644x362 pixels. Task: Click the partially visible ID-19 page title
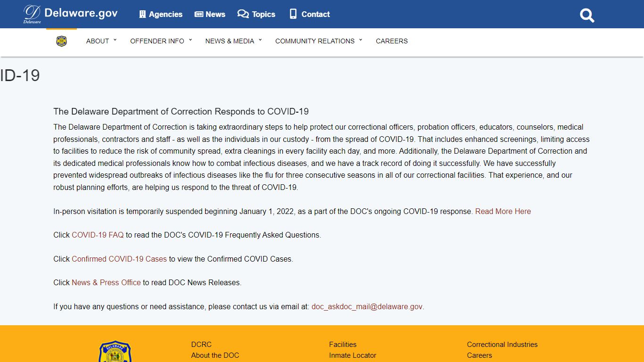point(20,75)
